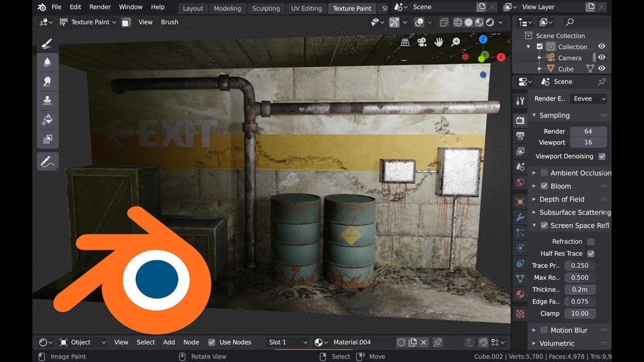
Task: Open the Modifiers properties tab
Action: coord(520,218)
